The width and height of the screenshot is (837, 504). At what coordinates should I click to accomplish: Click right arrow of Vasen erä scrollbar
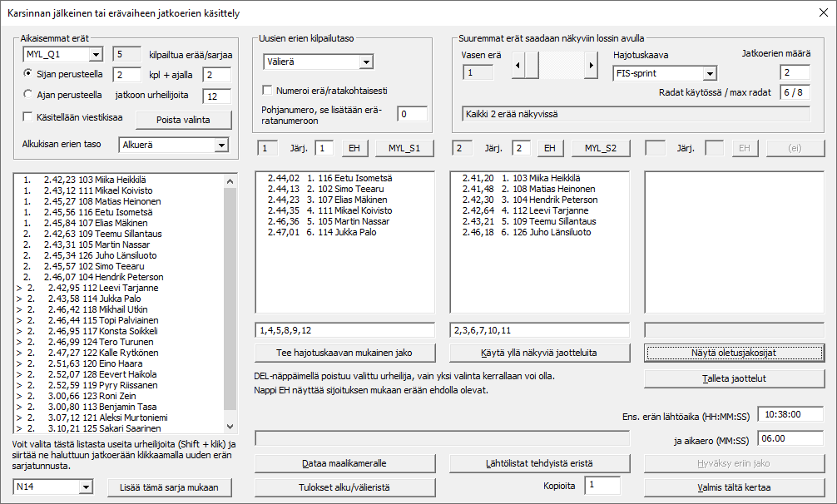591,64
